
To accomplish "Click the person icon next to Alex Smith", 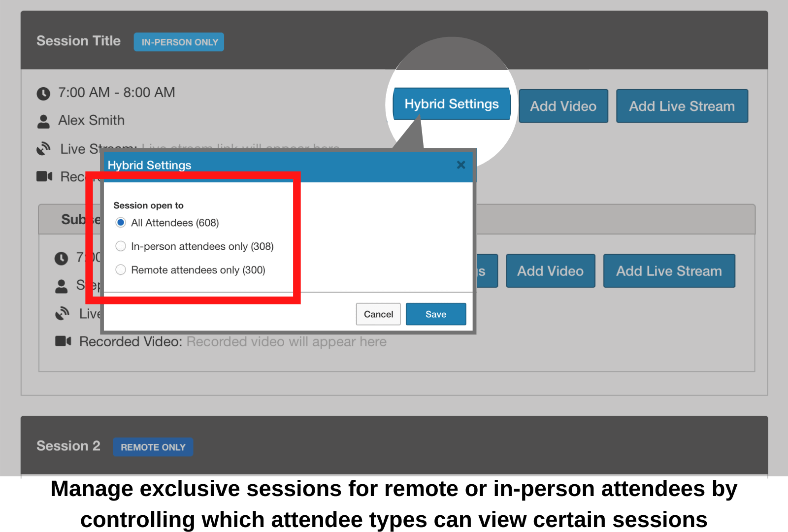I will pyautogui.click(x=43, y=121).
